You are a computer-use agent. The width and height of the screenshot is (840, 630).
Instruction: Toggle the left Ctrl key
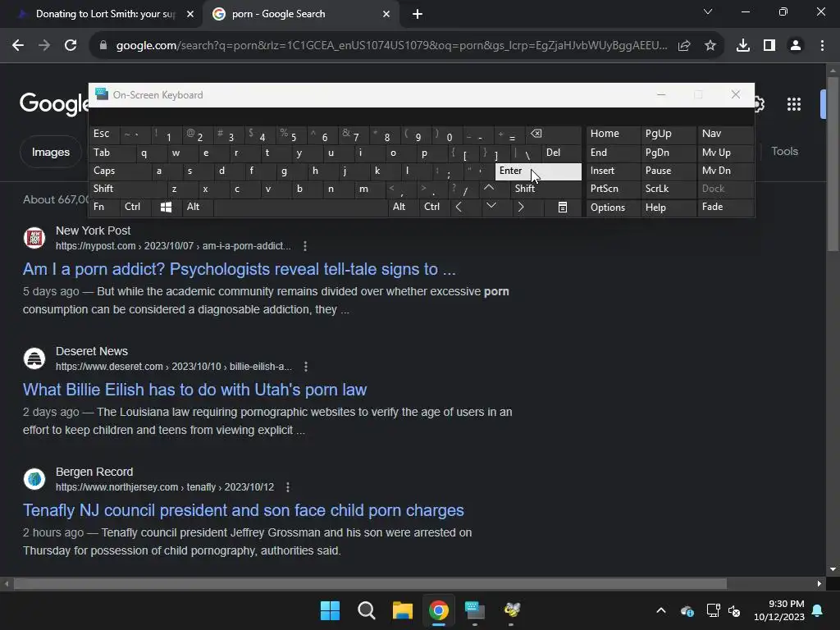tap(135, 208)
